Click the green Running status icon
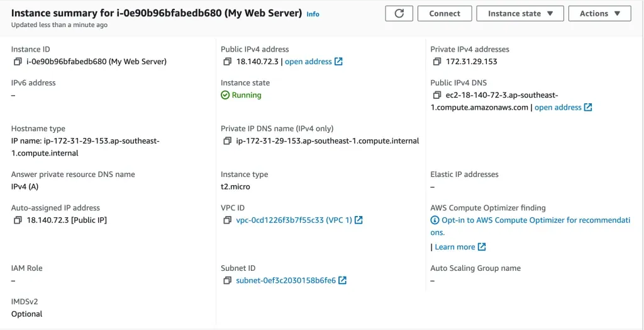 tap(225, 95)
